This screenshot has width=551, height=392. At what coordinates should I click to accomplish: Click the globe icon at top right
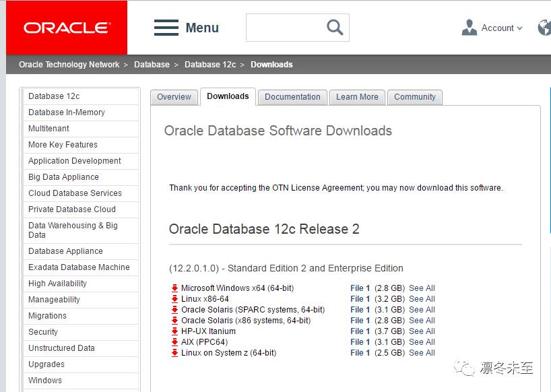[x=544, y=28]
